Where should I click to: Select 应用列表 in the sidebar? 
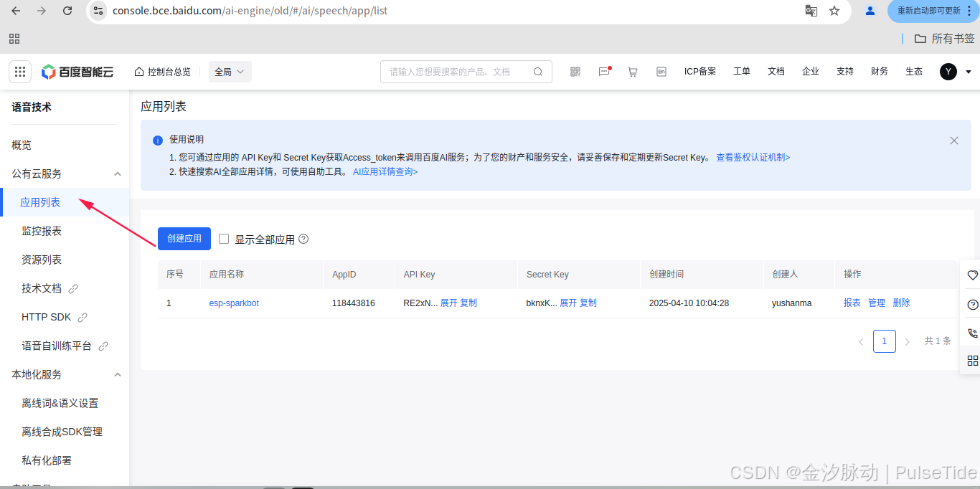click(x=65, y=202)
